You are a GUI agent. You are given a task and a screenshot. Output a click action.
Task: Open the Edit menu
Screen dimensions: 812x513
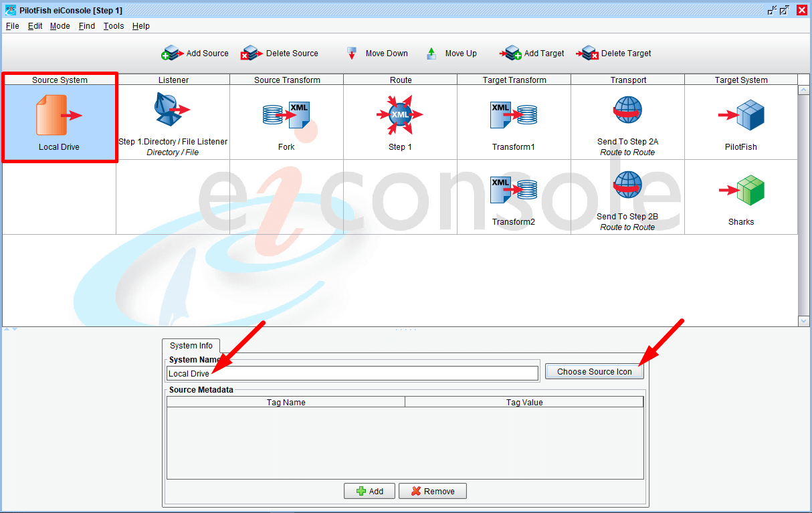(35, 26)
